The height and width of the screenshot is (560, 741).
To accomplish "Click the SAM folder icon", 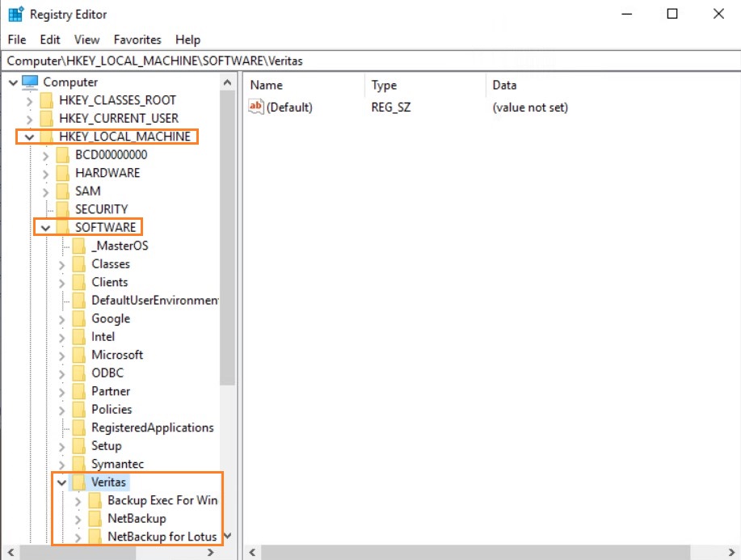I will 62,191.
